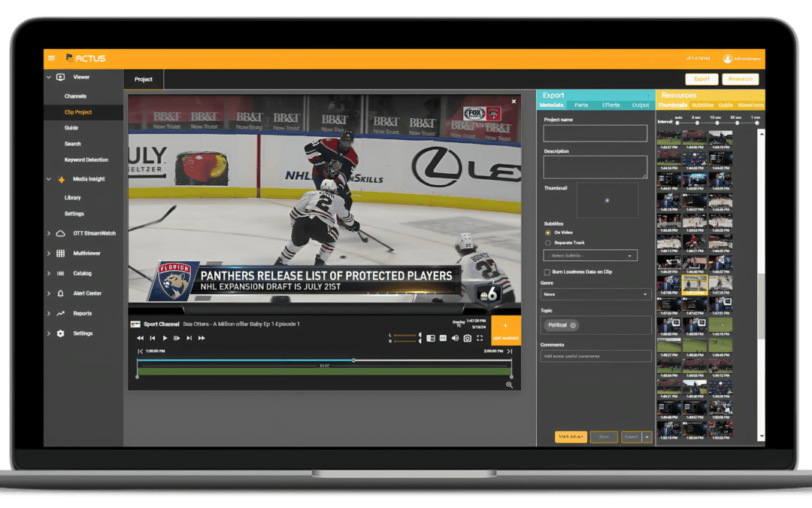Switch to the Parts tab in Export
This screenshot has width=812, height=508.
(x=581, y=105)
